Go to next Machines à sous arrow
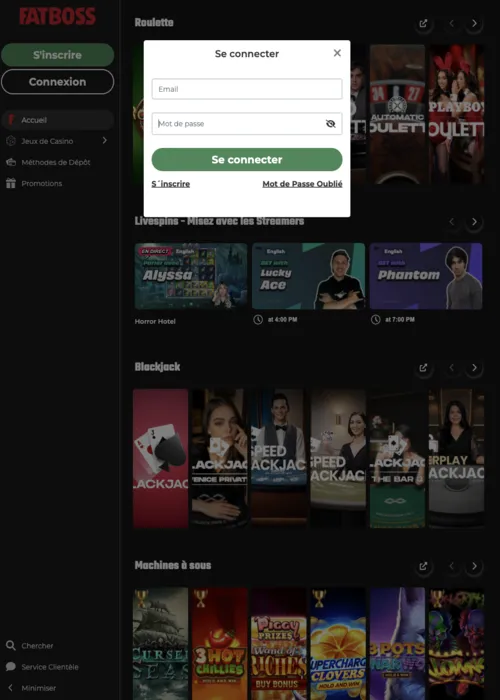500x700 pixels. (x=474, y=566)
